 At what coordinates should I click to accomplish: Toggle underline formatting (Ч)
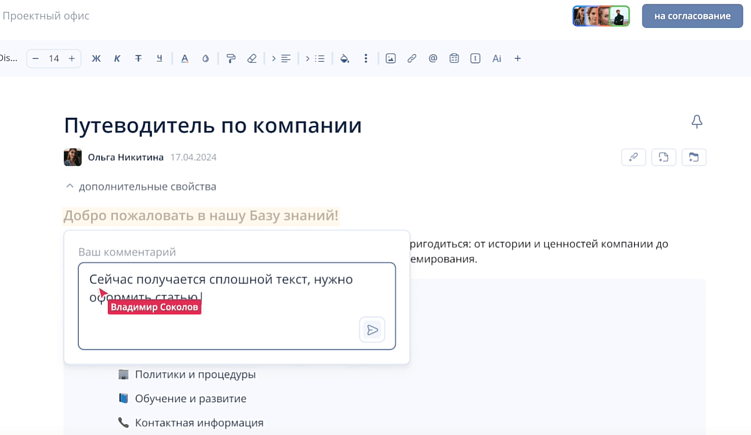[x=159, y=58]
